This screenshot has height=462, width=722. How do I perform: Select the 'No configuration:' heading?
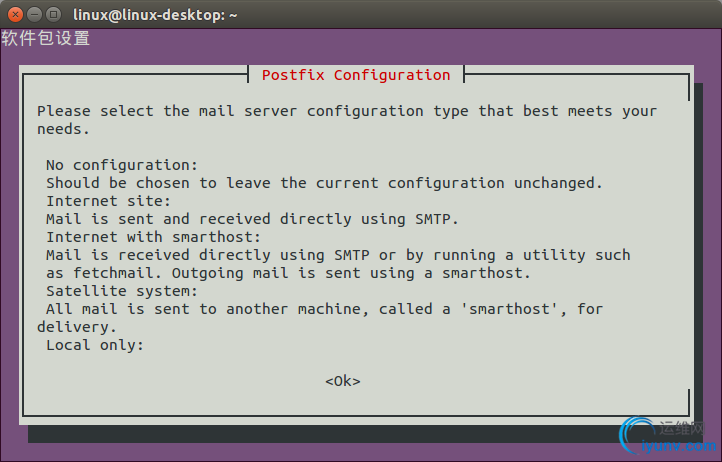122,165
